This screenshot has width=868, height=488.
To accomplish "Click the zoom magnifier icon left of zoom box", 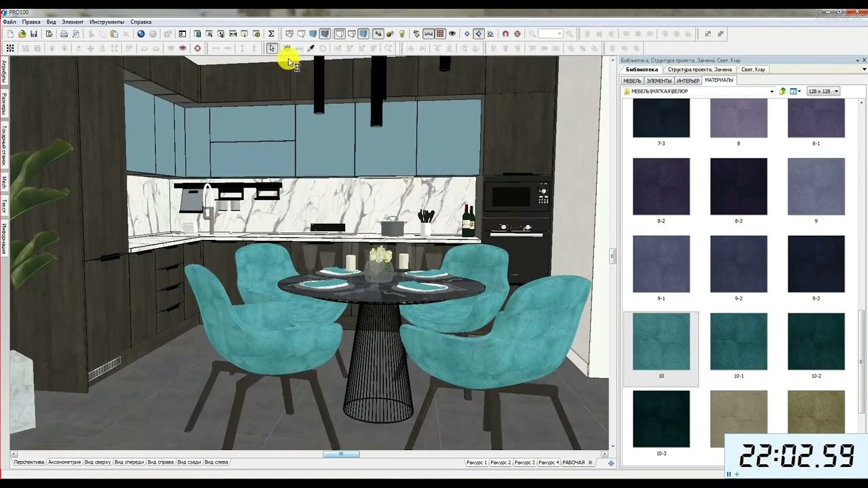I will tap(532, 34).
